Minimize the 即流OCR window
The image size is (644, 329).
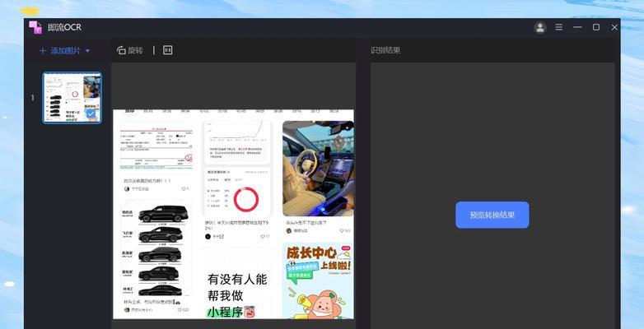tap(577, 27)
